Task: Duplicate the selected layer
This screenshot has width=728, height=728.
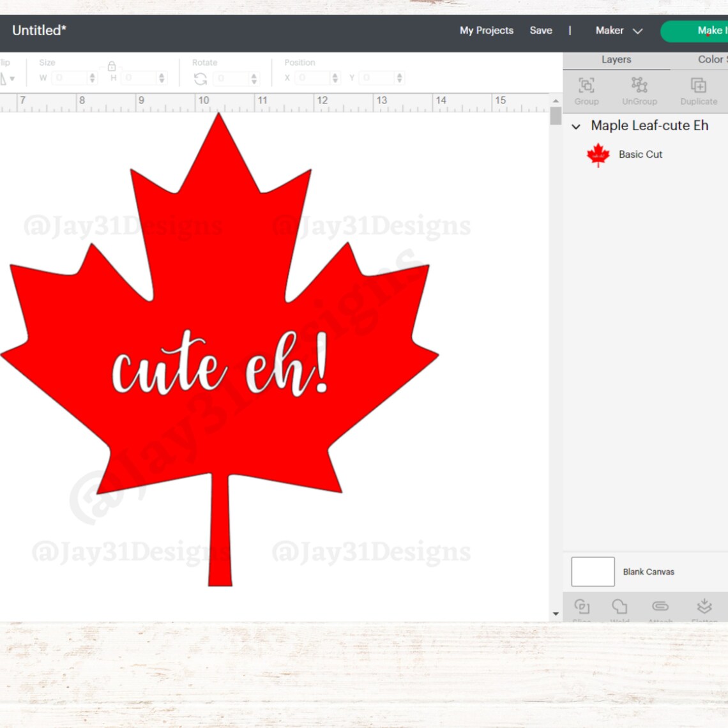Action: (699, 86)
